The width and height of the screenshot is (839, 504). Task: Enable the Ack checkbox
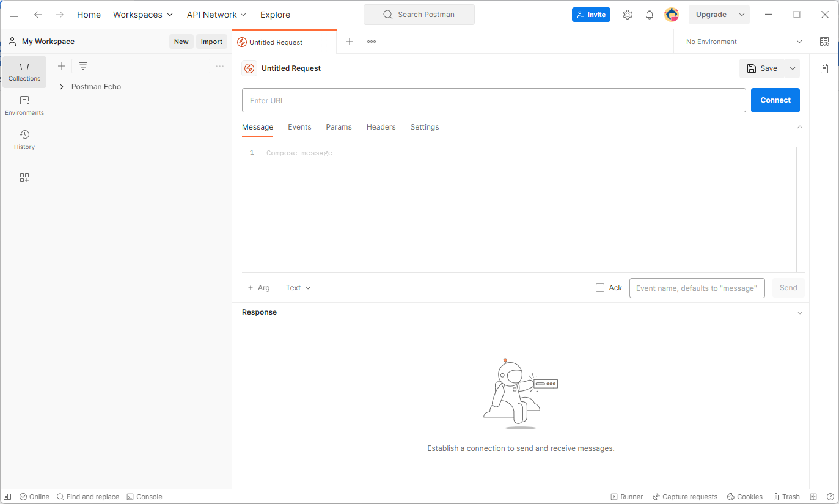pyautogui.click(x=600, y=288)
